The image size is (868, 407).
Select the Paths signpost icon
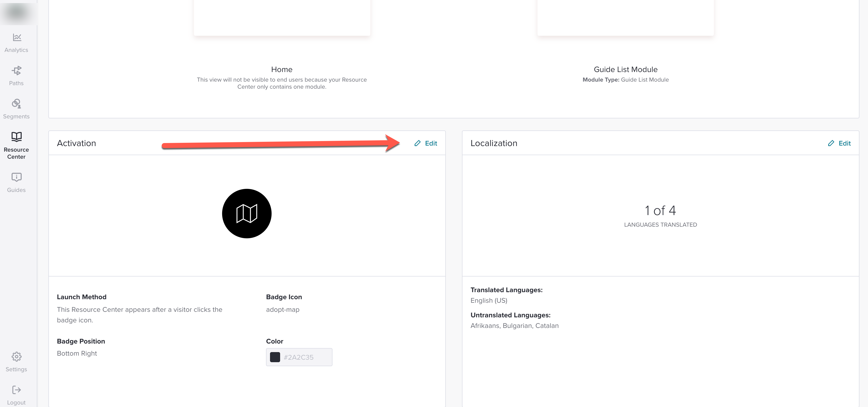tap(17, 71)
